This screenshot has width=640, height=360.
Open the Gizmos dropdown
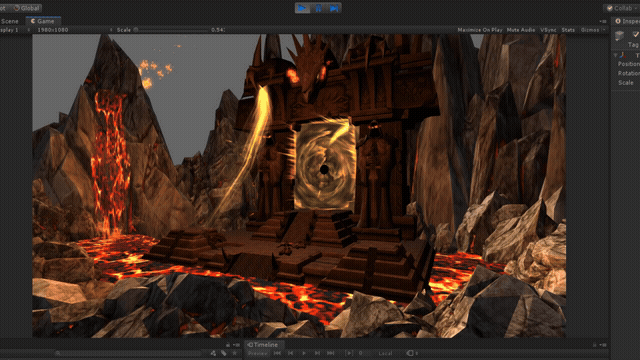click(x=593, y=30)
